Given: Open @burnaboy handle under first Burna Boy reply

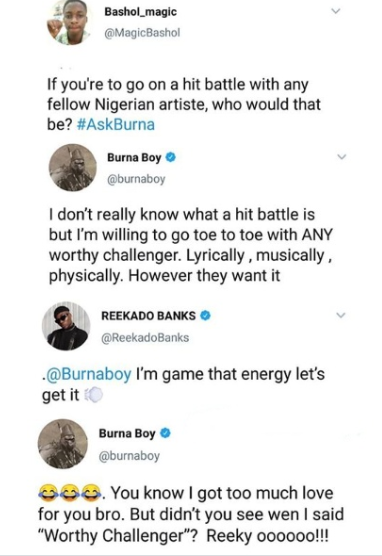Looking at the screenshot, I should tap(136, 179).
